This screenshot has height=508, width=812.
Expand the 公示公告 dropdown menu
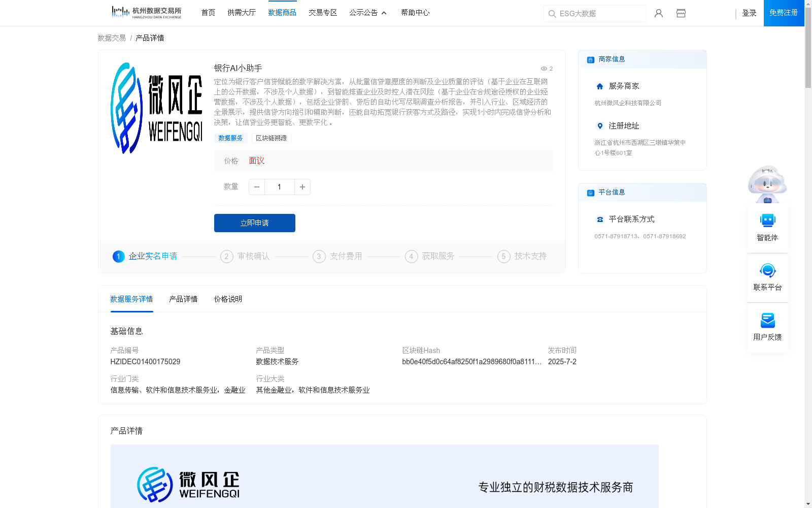pyautogui.click(x=368, y=13)
